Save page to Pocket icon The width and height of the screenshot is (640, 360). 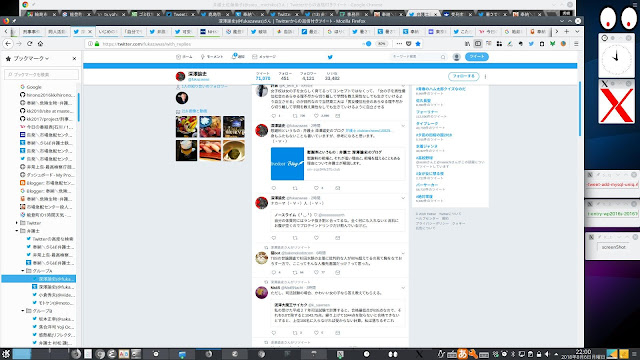pos(409,44)
